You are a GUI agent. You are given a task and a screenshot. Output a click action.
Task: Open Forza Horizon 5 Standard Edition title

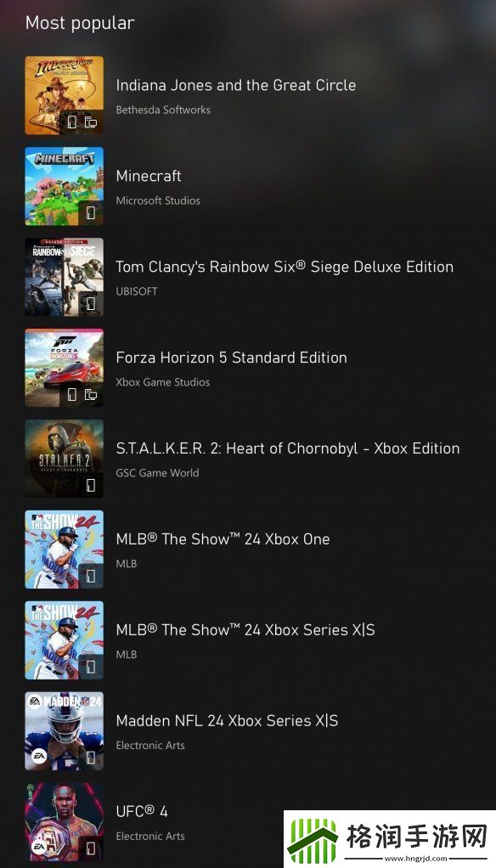point(231,358)
